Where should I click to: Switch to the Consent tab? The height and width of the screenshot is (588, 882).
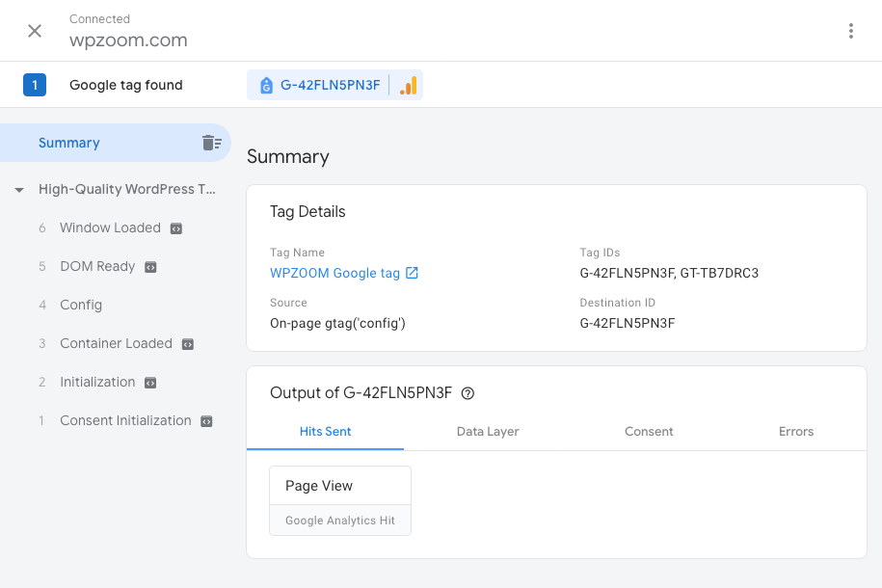[x=649, y=432]
